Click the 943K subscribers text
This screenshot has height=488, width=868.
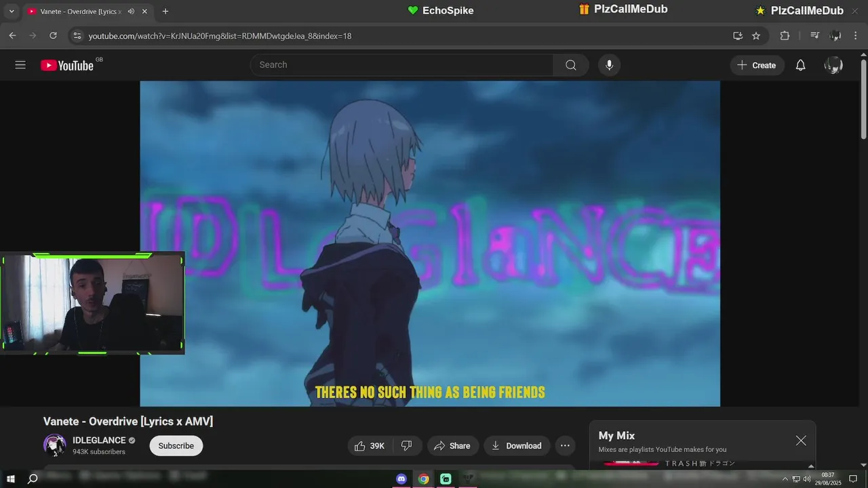(x=99, y=452)
